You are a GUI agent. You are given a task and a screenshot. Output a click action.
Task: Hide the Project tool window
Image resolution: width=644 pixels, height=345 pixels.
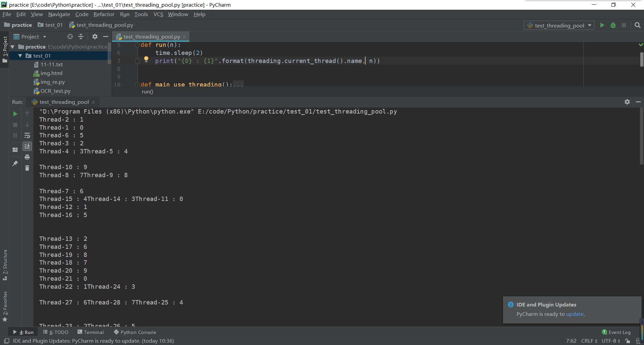[106, 37]
